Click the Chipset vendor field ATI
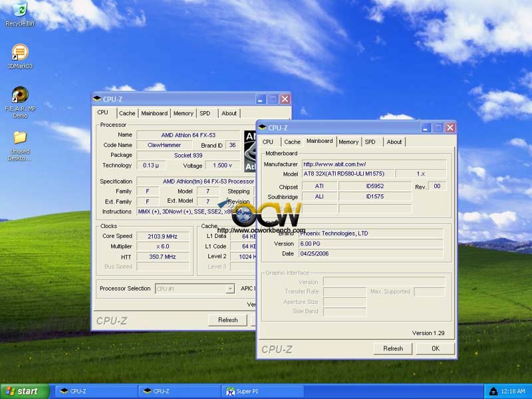Screen dimensions: 532x399 point(319,186)
